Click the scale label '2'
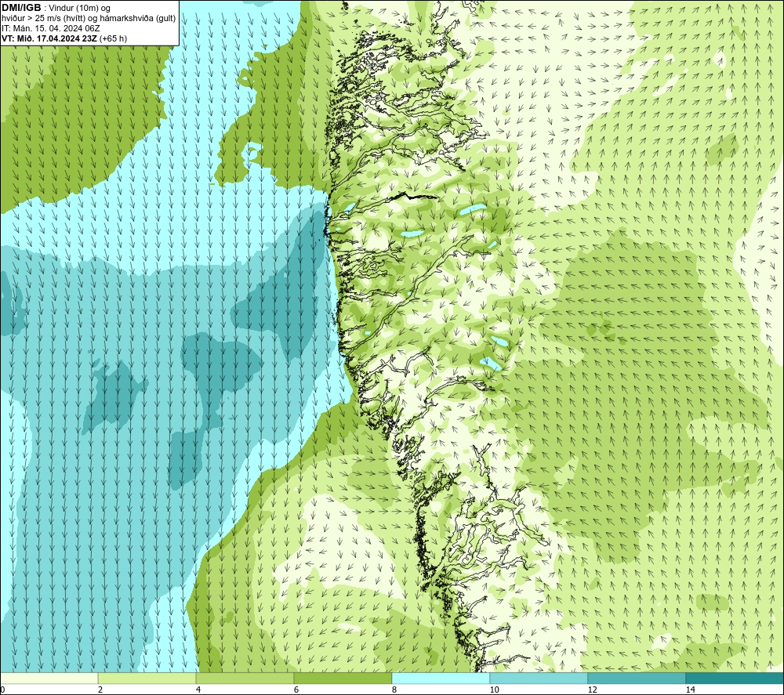 (x=100, y=690)
